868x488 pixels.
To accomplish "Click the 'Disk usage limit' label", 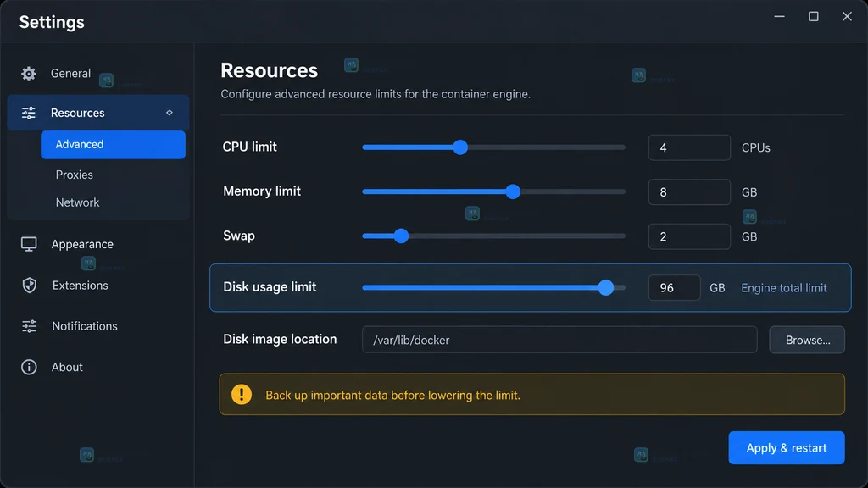I will pos(270,286).
